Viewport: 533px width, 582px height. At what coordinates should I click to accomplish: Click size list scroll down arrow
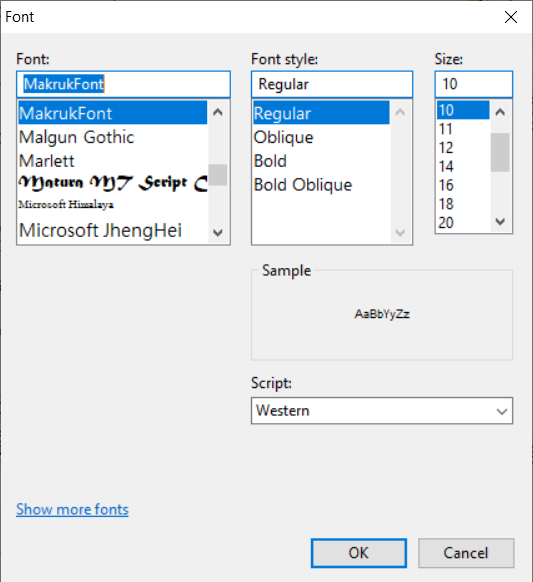pyautogui.click(x=500, y=222)
